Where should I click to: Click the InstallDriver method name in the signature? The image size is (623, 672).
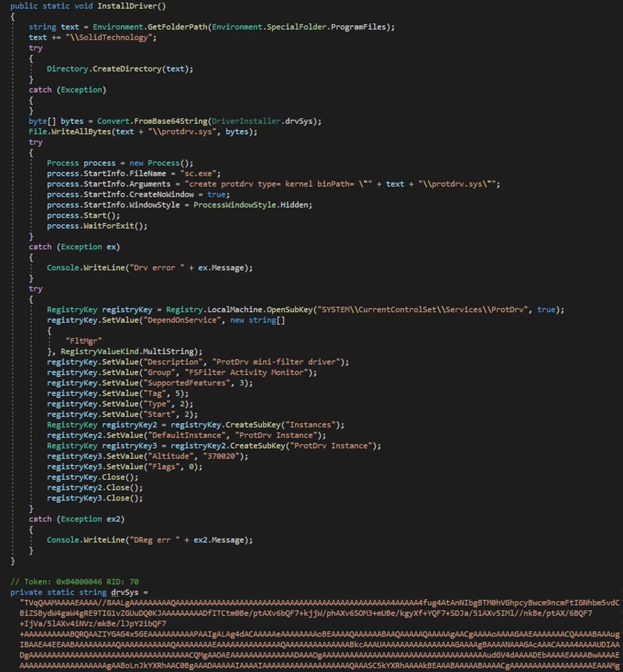point(126,6)
